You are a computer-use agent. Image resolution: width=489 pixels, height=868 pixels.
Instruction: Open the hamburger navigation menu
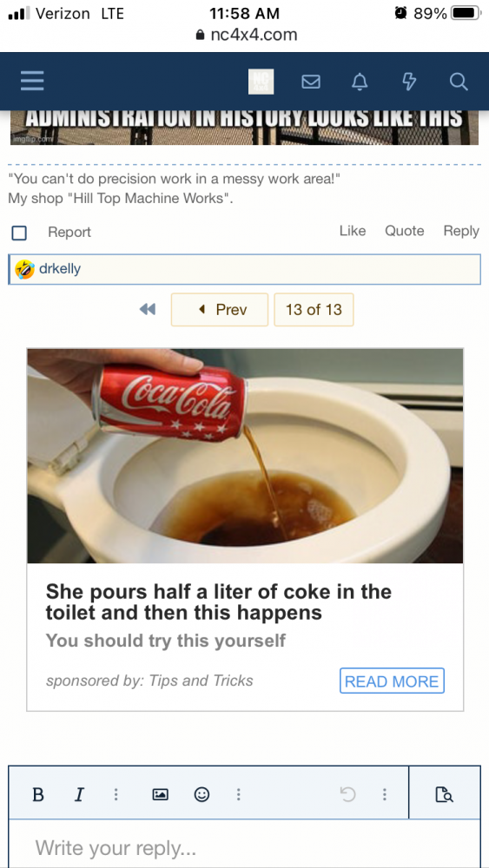point(32,82)
